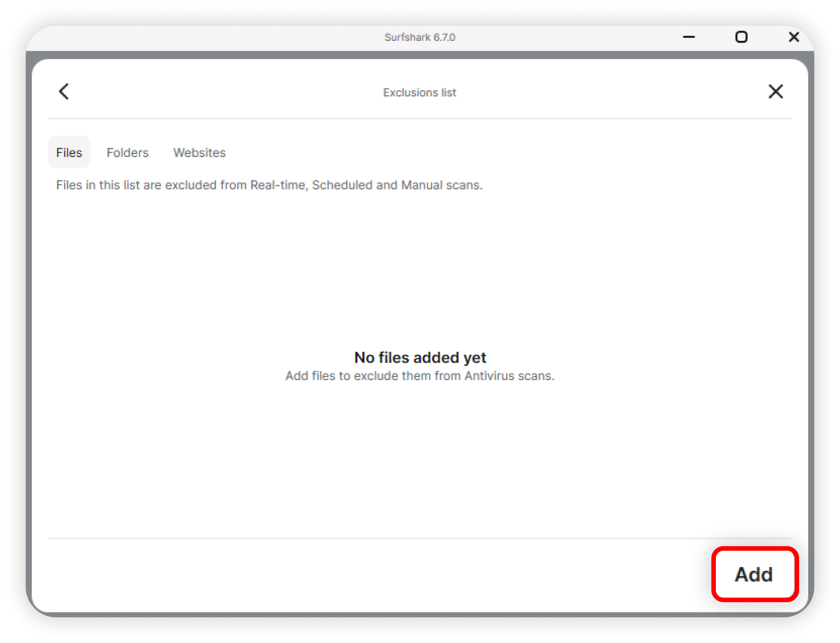Go back using the left chevron arrow
840x643 pixels.
tap(64, 92)
